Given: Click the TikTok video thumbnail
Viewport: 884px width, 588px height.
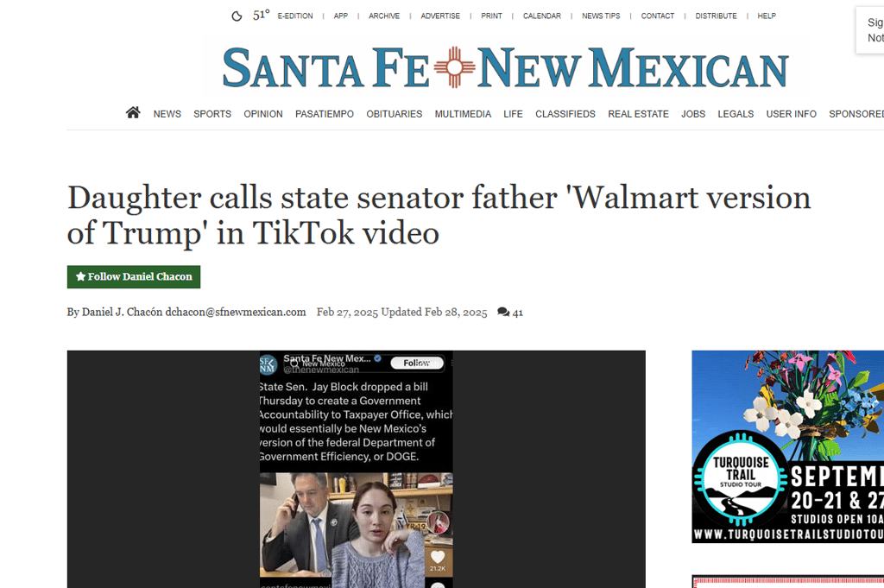Looking at the screenshot, I should pyautogui.click(x=356, y=530).
